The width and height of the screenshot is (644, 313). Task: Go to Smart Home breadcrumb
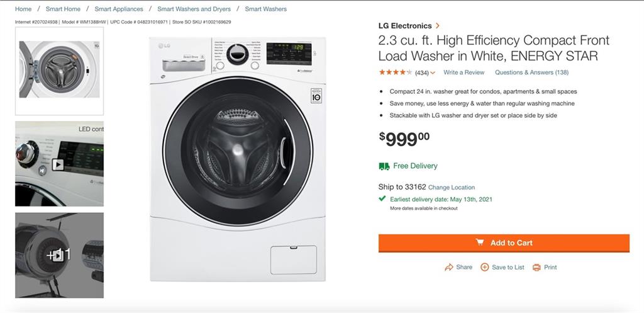click(x=63, y=9)
